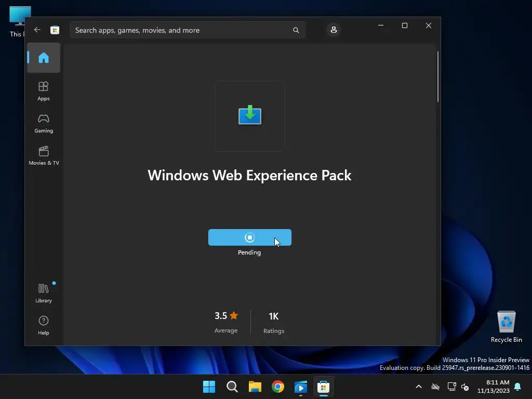
Task: Open the Windows Start menu
Action: click(x=209, y=387)
